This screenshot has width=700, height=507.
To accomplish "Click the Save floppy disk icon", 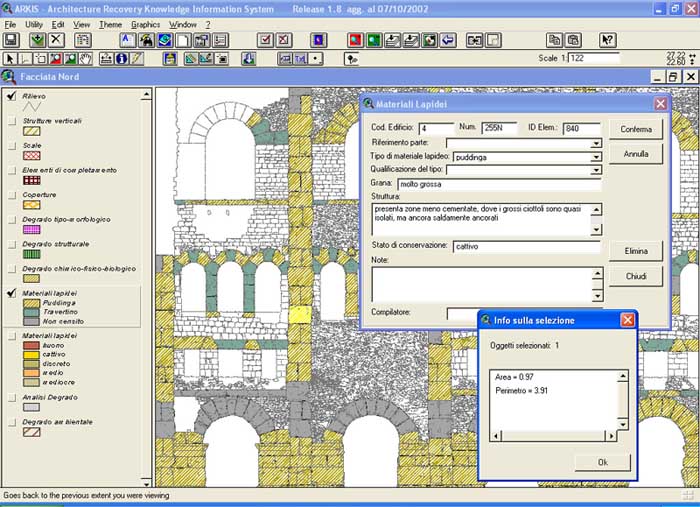I will pyautogui.click(x=11, y=40).
